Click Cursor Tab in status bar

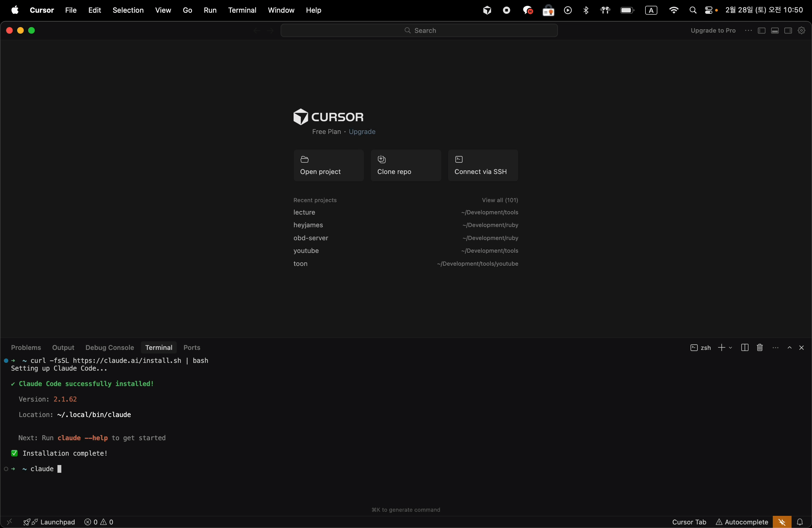[689, 522]
